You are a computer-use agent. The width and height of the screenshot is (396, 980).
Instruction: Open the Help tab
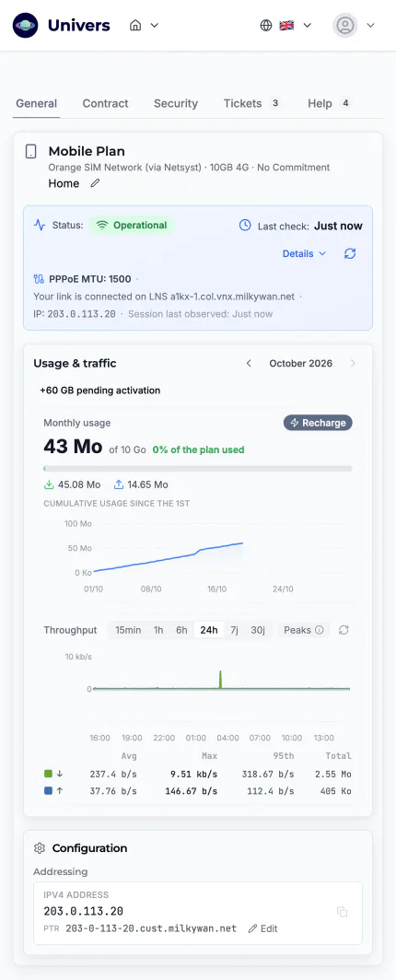(329, 104)
